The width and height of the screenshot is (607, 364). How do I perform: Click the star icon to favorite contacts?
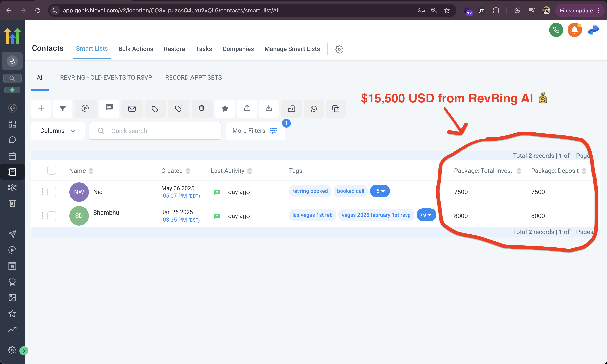225,108
